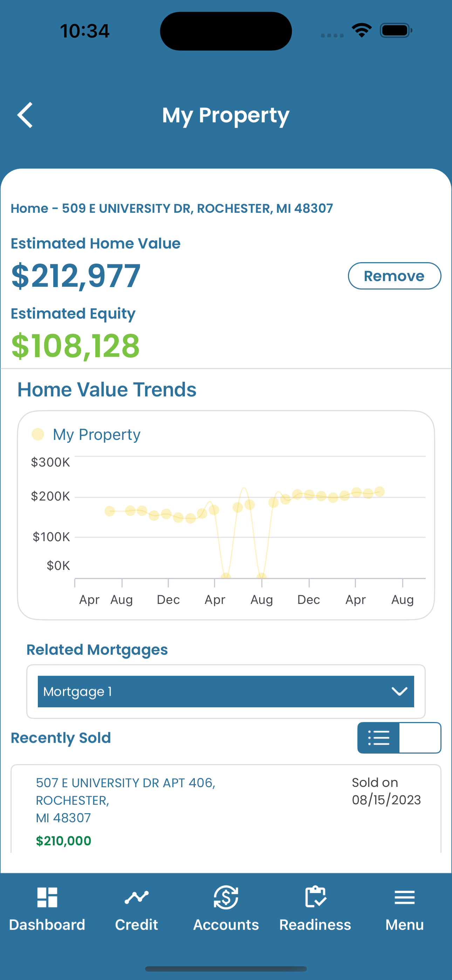Image resolution: width=452 pixels, height=980 pixels.
Task: Select the last data point on trend chart
Action: [379, 491]
